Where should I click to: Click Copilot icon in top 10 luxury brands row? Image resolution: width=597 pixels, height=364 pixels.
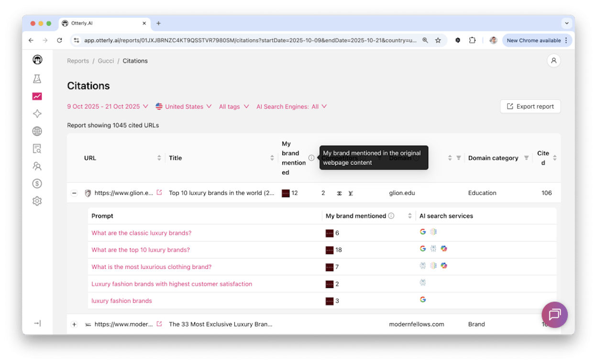click(x=444, y=249)
